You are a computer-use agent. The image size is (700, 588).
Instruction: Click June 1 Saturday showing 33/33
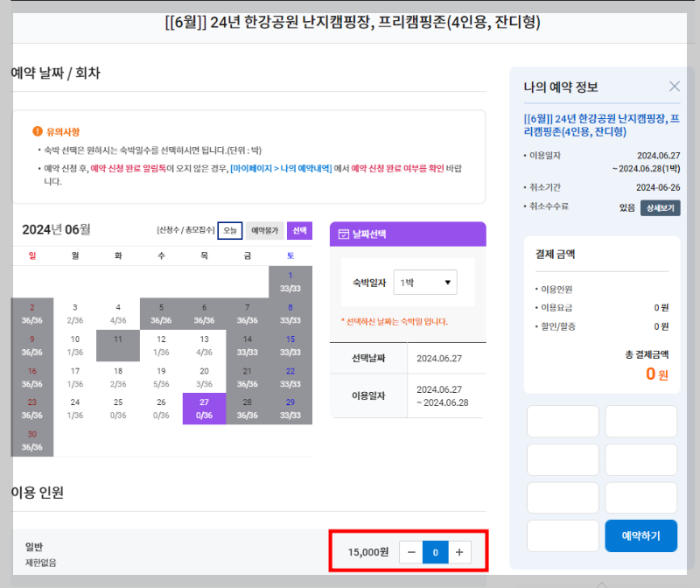[290, 282]
